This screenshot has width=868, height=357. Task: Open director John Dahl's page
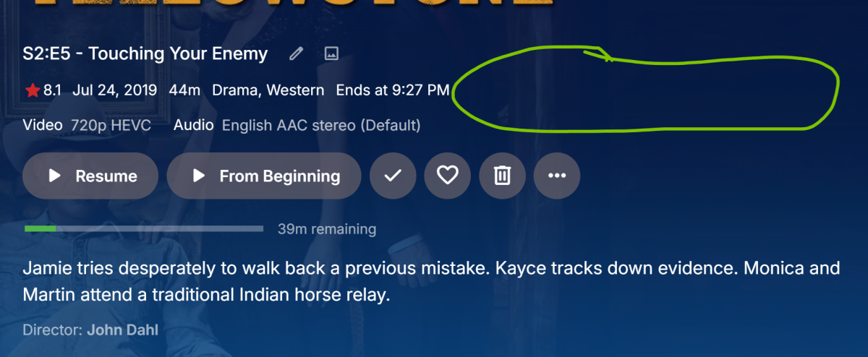122,330
